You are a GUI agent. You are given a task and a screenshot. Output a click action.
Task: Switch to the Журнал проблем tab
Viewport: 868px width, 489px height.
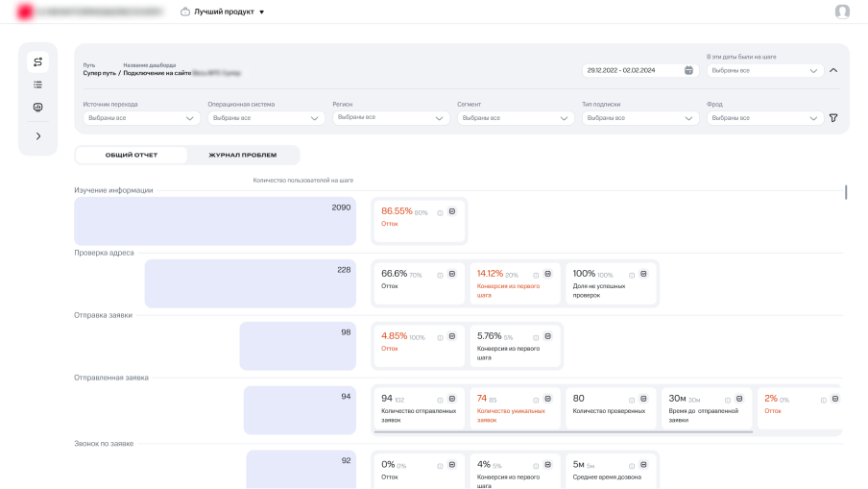(243, 155)
